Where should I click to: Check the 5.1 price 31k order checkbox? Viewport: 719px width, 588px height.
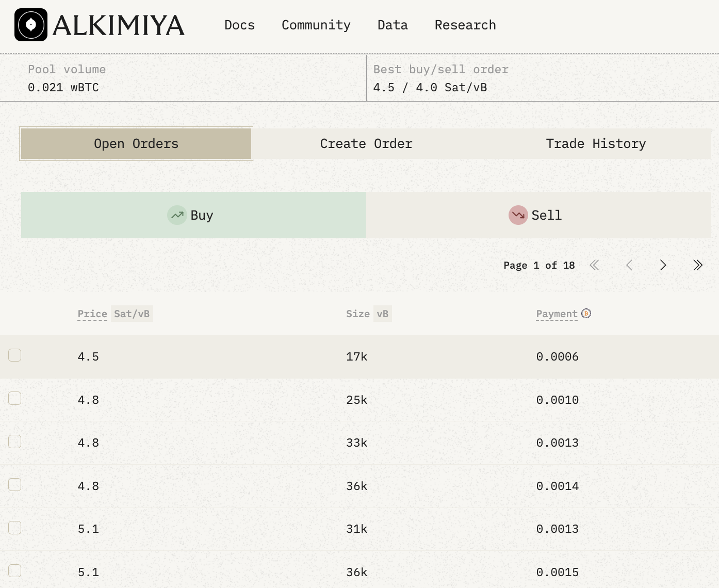[x=15, y=528]
